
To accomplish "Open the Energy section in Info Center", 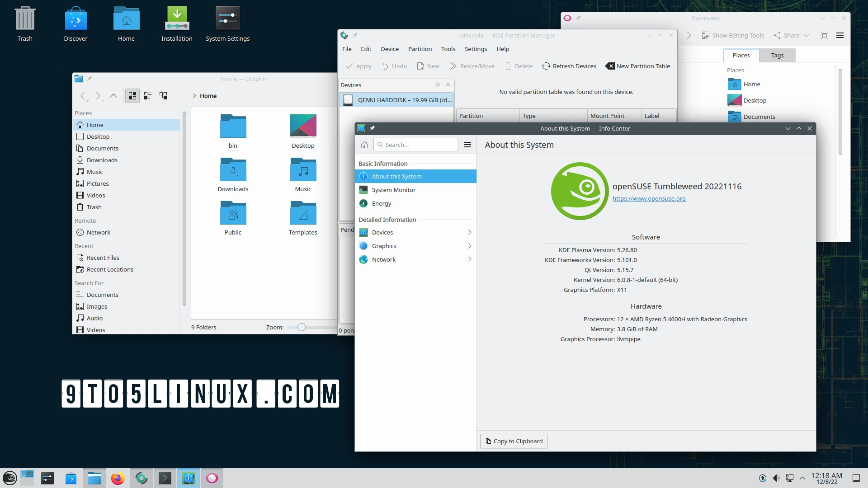I will click(381, 203).
